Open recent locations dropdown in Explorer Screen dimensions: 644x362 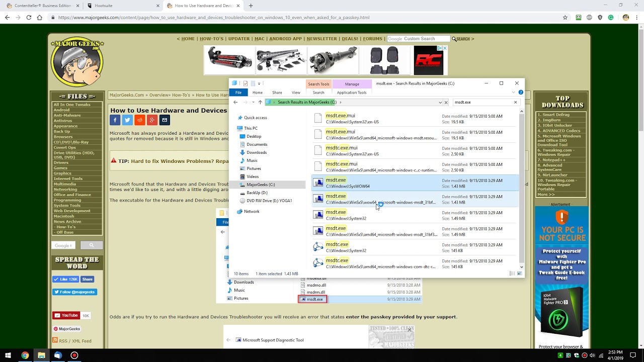click(x=253, y=102)
